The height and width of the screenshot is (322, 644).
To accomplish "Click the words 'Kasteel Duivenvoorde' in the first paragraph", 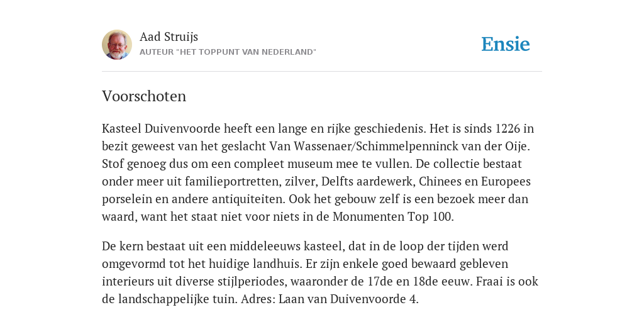I will tap(162, 129).
